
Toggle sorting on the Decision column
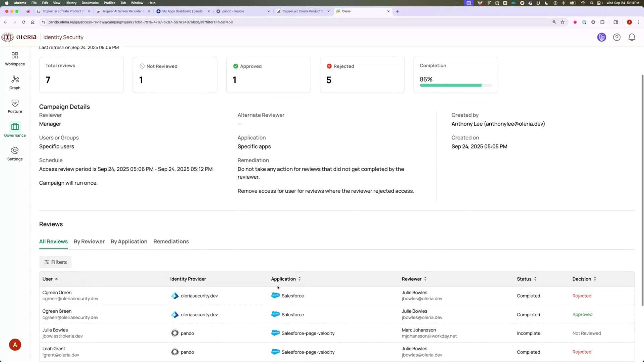[595, 279]
